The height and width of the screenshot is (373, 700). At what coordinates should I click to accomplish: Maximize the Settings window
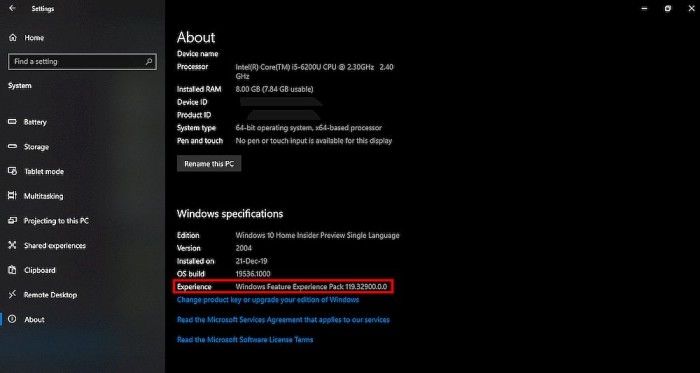[x=667, y=8]
